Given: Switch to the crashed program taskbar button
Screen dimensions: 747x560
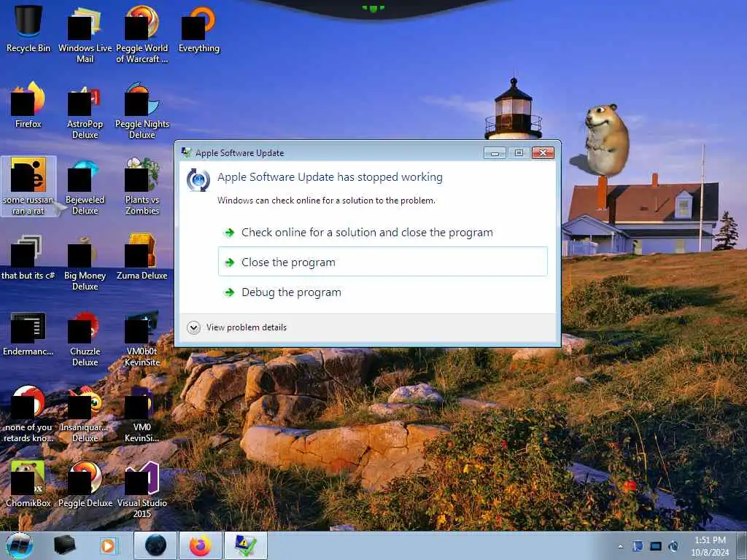Looking at the screenshot, I should 245,545.
